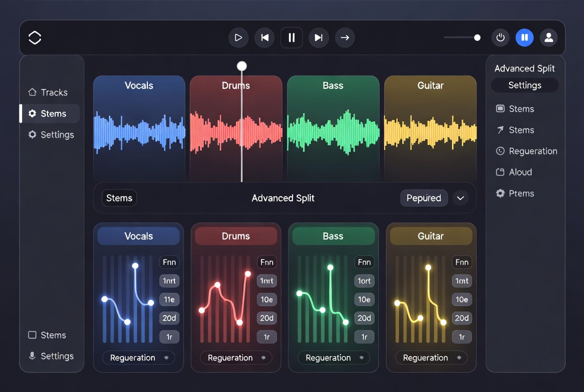This screenshot has height=392, width=584.
Task: Open Regueration dropdown in Guitar card
Action: point(431,357)
